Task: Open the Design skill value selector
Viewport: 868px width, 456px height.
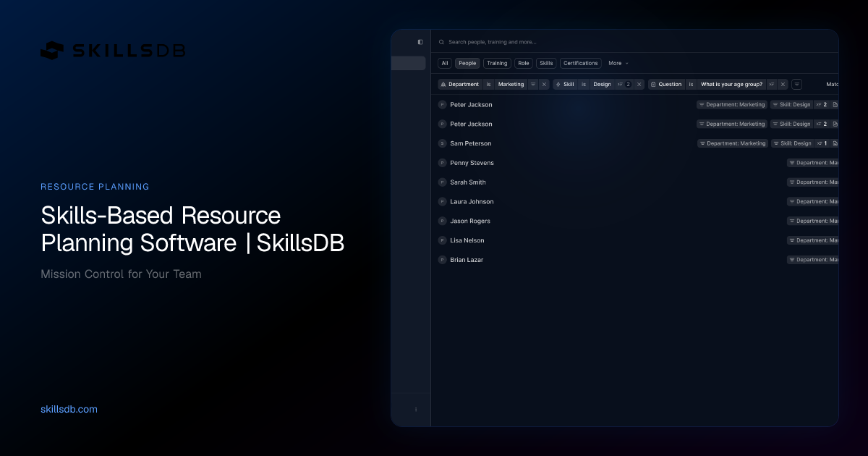Action: click(602, 84)
